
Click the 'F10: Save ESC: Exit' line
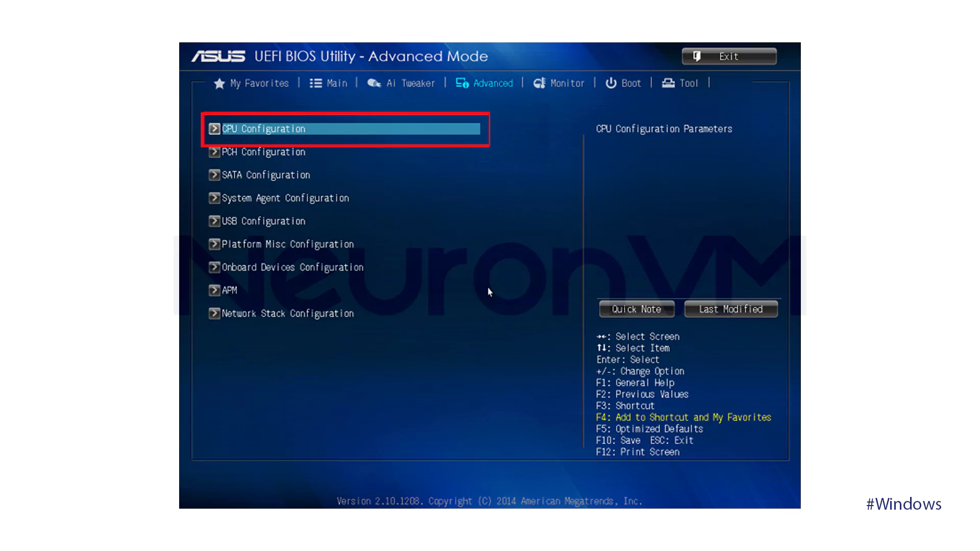coord(645,440)
